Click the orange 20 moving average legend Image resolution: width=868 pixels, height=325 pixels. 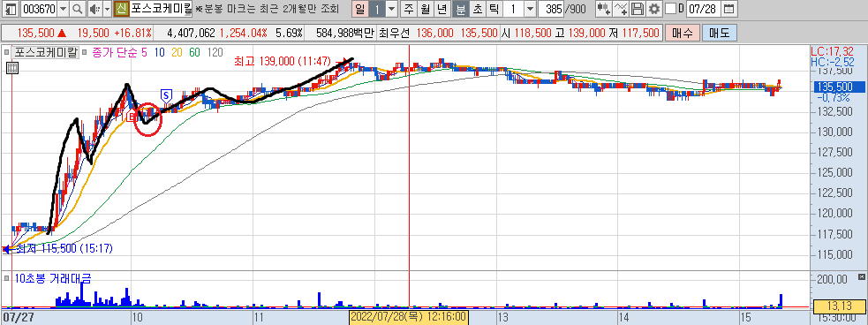coord(177,53)
